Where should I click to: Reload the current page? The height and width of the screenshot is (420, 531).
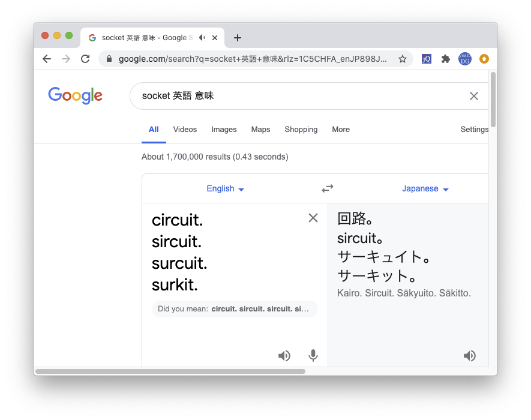tap(85, 59)
